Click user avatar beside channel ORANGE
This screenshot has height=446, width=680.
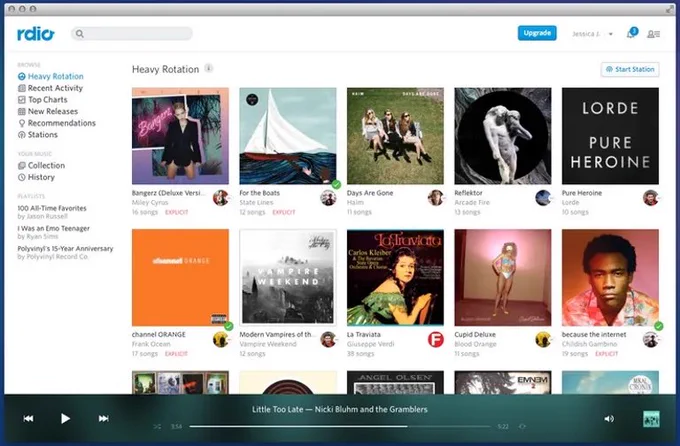pyautogui.click(x=221, y=339)
